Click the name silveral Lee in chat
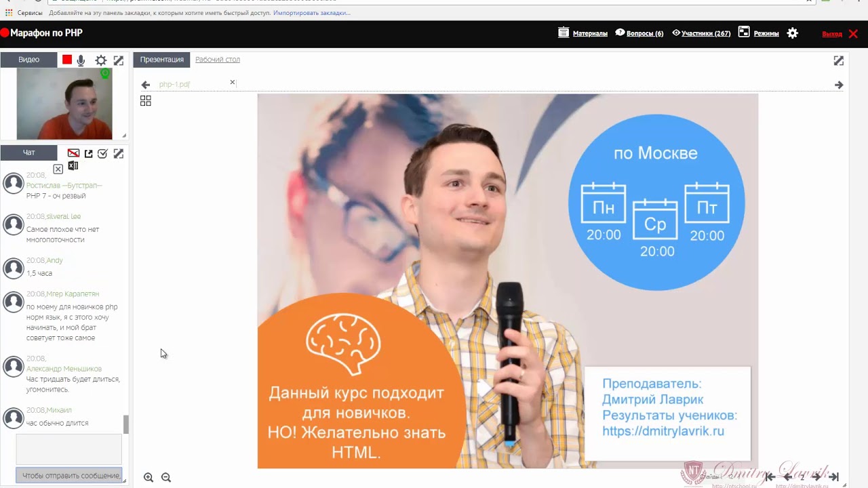Image resolution: width=868 pixels, height=488 pixels. (63, 216)
